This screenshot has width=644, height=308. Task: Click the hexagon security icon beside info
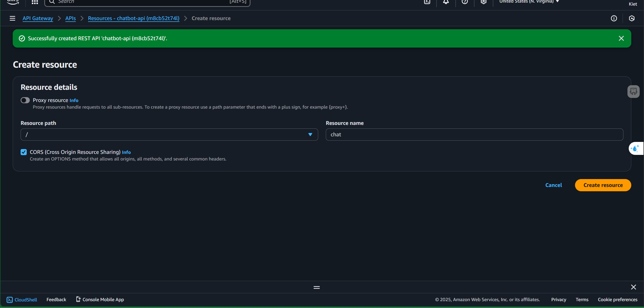[632, 18]
